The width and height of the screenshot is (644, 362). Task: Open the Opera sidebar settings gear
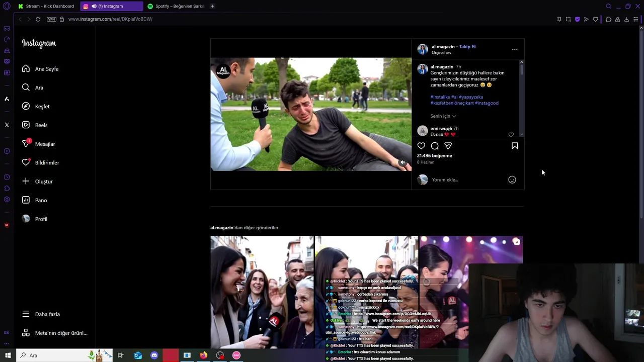7,200
